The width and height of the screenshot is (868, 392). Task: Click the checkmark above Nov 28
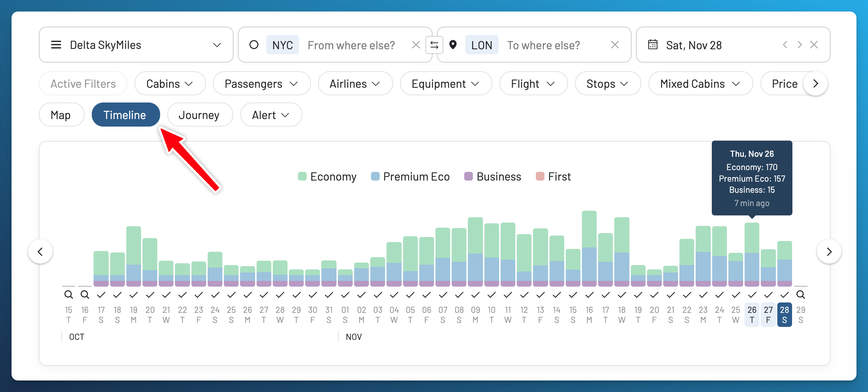pyautogui.click(x=785, y=295)
